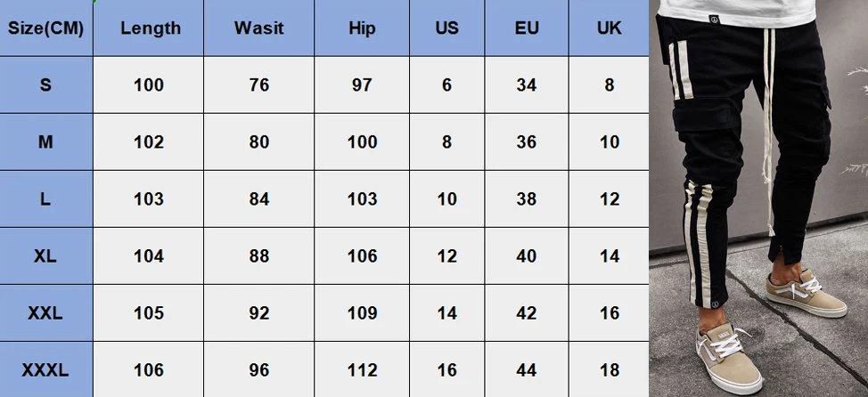Click the Size(CM) header cell

[x=46, y=28]
